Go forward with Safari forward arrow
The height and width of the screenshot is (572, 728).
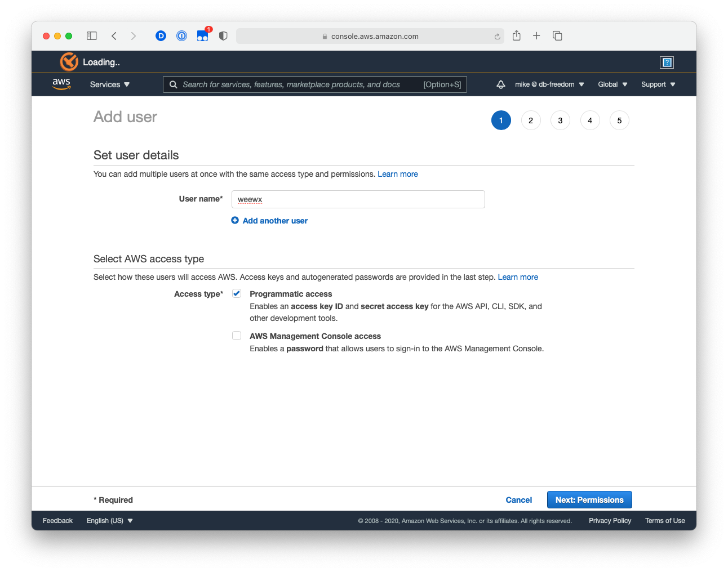tap(134, 36)
